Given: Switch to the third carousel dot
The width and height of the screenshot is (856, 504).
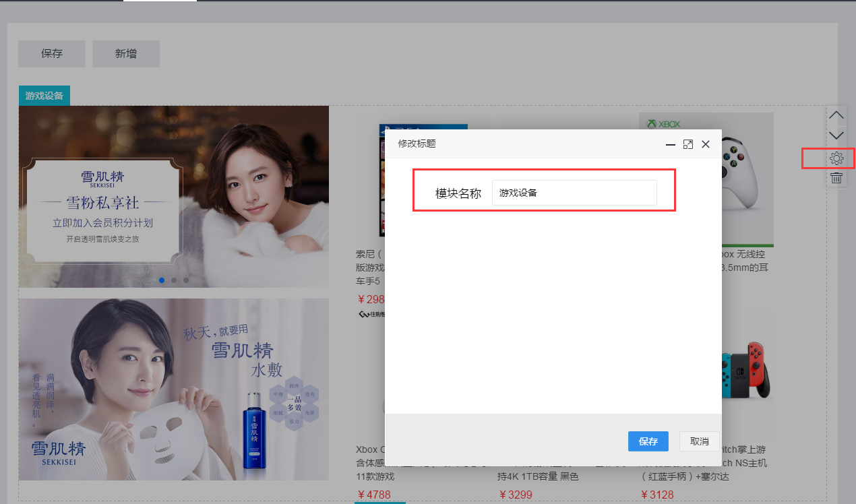Looking at the screenshot, I should pyautogui.click(x=186, y=280).
